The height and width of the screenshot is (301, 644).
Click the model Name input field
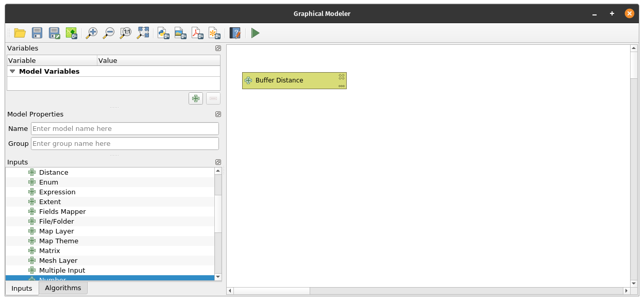point(125,129)
